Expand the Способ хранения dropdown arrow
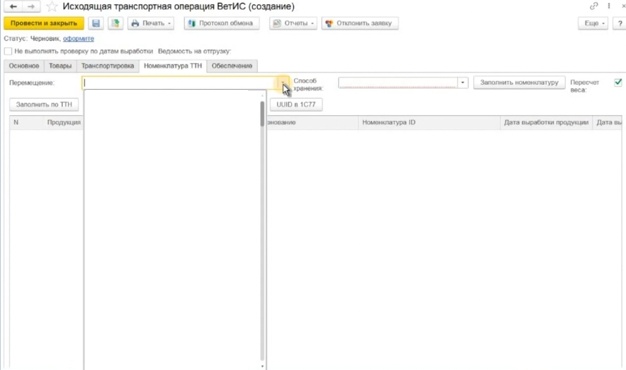Viewport: 626px width, 370px height. [462, 83]
